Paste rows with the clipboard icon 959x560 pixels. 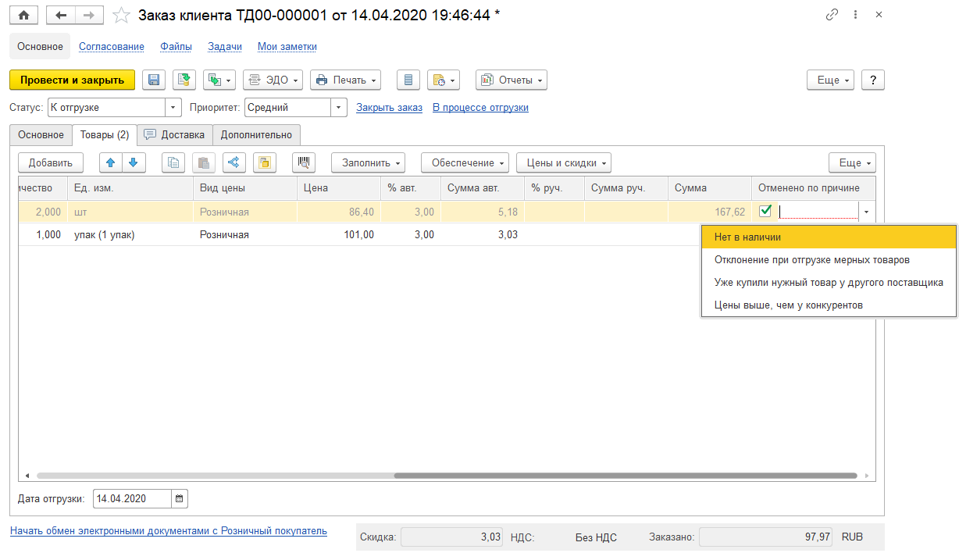tap(203, 162)
